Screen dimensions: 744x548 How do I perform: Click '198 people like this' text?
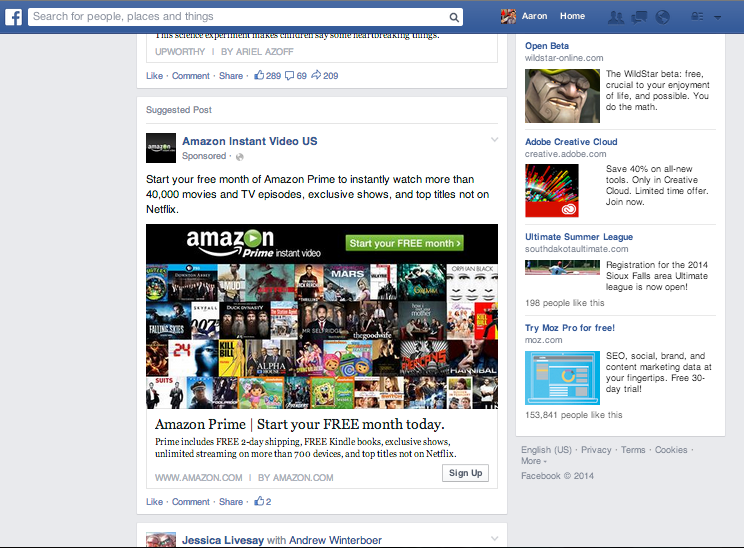coord(565,303)
